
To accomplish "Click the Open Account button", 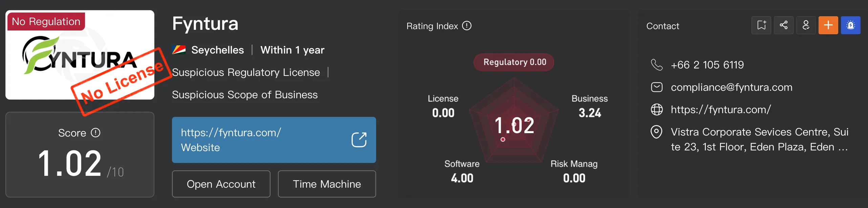I will (x=221, y=184).
